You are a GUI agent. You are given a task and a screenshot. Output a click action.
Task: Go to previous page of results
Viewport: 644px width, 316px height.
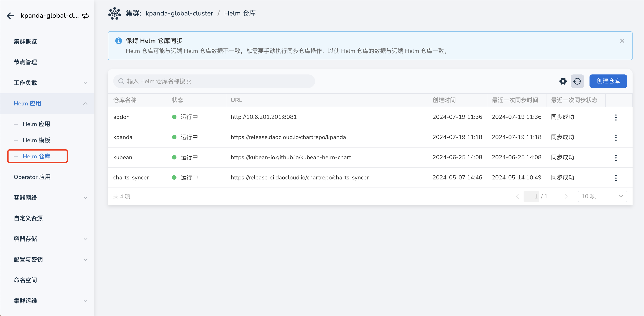pyautogui.click(x=517, y=196)
